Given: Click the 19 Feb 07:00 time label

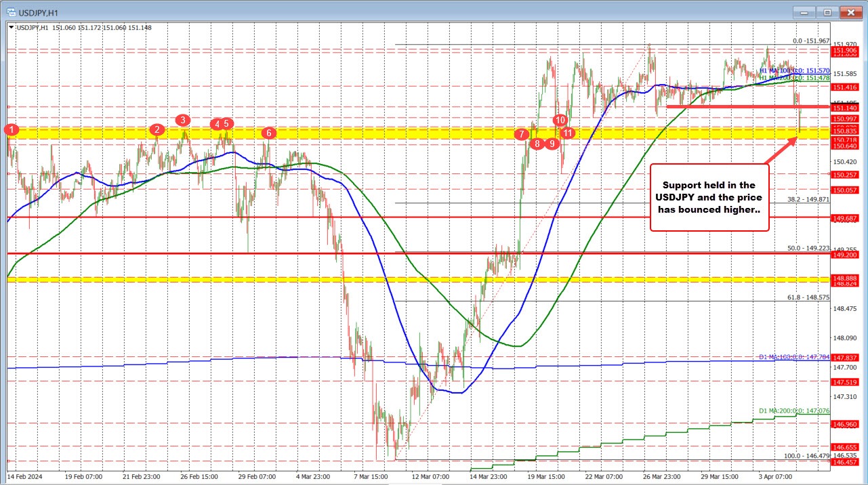Looking at the screenshot, I should [85, 476].
